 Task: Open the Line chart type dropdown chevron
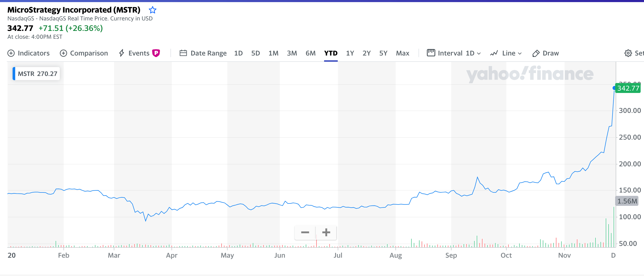[x=520, y=53]
